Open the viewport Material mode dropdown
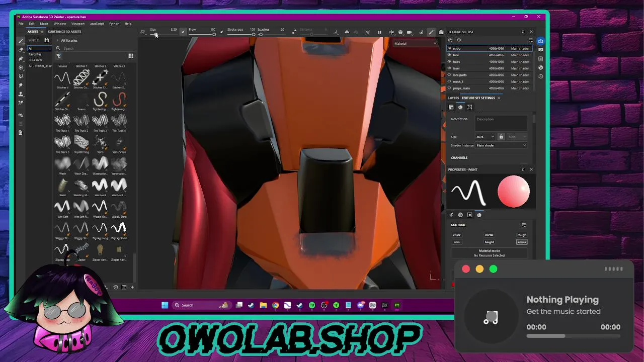Image resolution: width=644 pixels, height=362 pixels. (x=416, y=43)
